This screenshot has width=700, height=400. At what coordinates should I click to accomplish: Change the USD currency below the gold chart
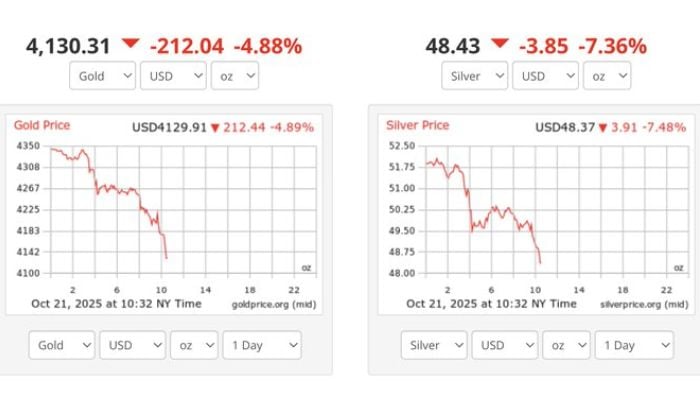(x=132, y=345)
